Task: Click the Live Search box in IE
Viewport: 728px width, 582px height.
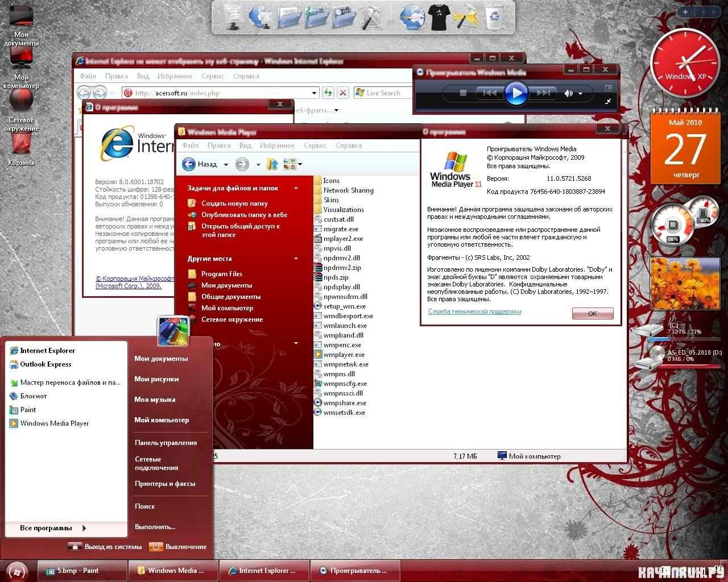Action: point(383,93)
